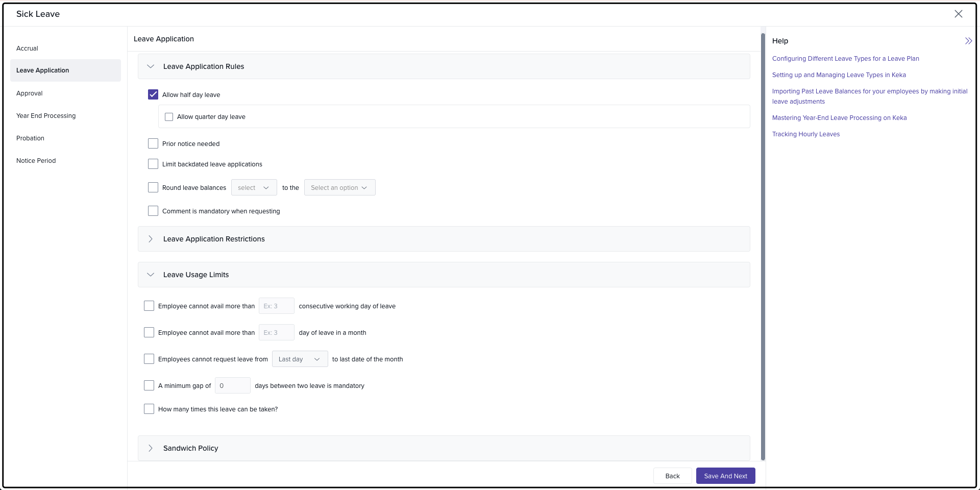
Task: Collapse the Leave Application Rules section
Action: [x=151, y=66]
